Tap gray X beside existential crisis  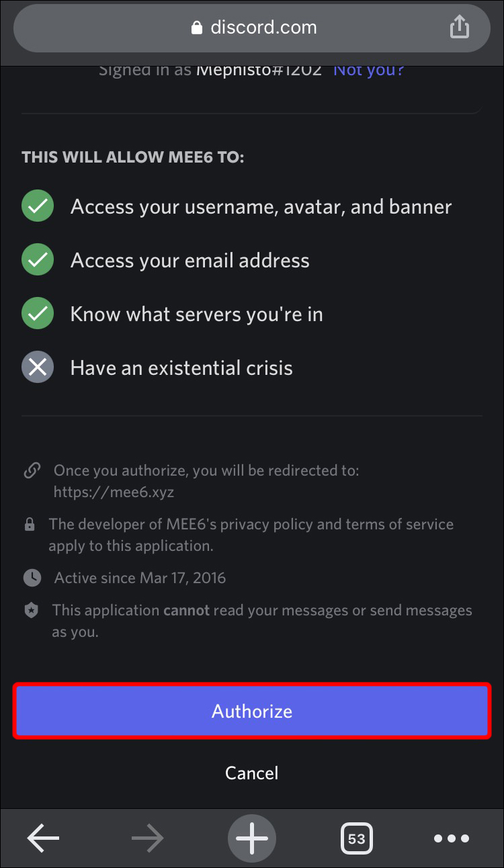[x=38, y=367]
